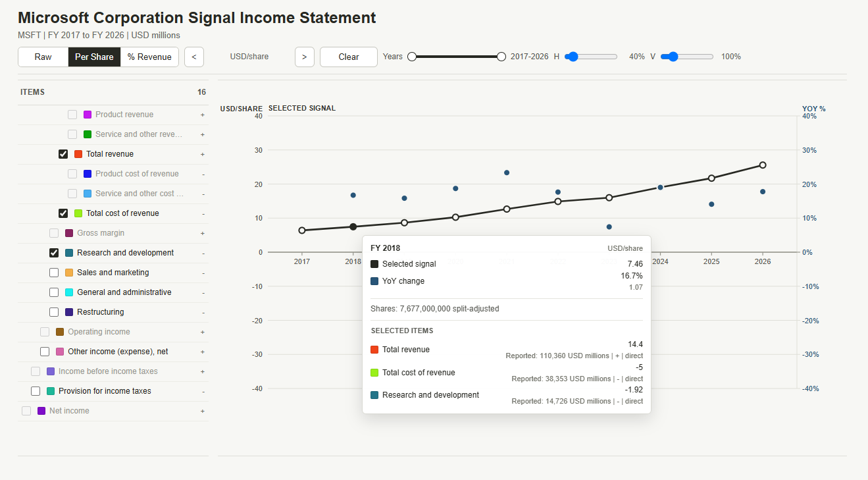Click minus sign on Research and development row
Viewport: 868px width, 480px height.
(x=203, y=253)
